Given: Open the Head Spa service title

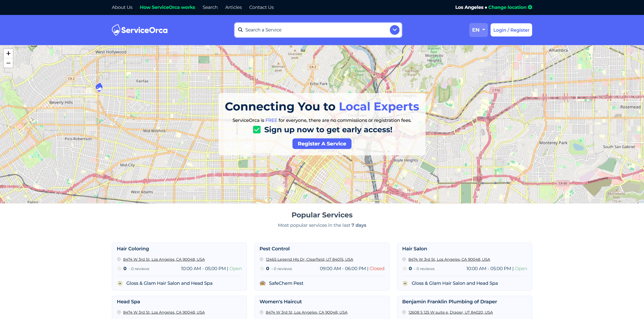Looking at the screenshot, I should pos(128,302).
